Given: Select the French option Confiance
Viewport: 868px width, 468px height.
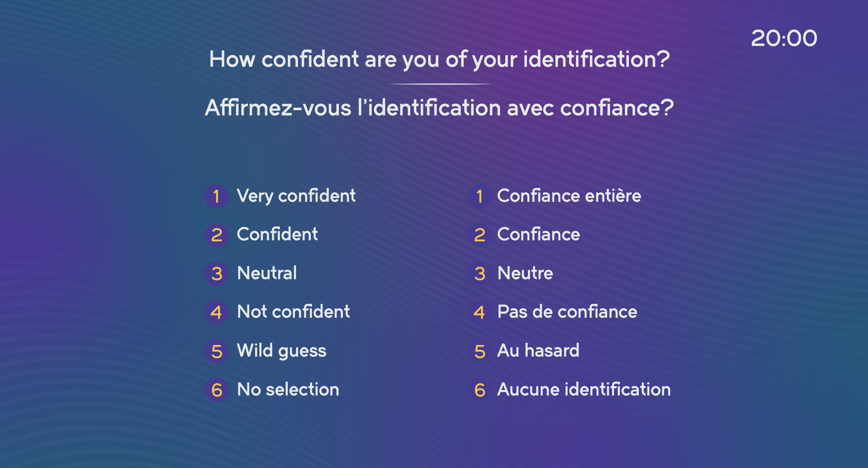Looking at the screenshot, I should pos(538,234).
